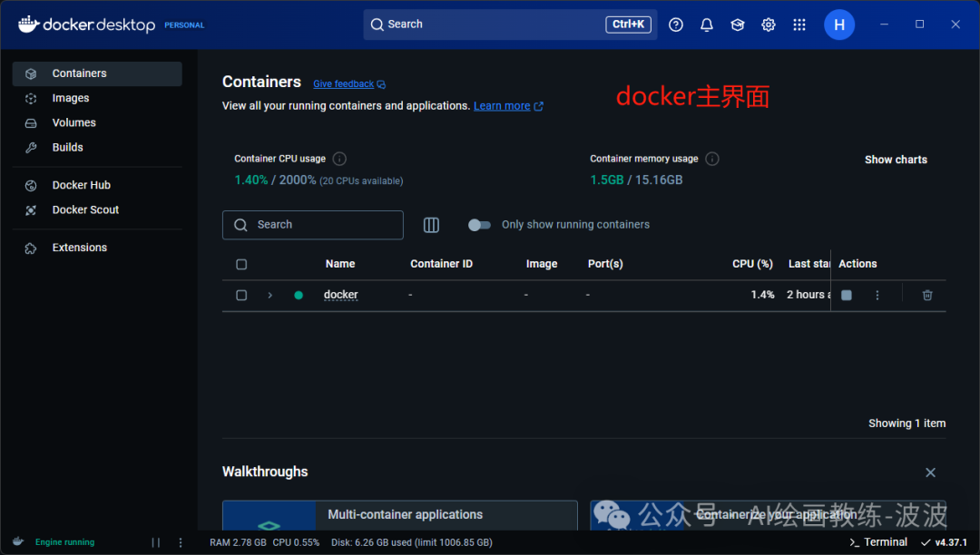Screen dimensions: 980x555
Task: Click the Disk usage status text
Action: pos(412,542)
